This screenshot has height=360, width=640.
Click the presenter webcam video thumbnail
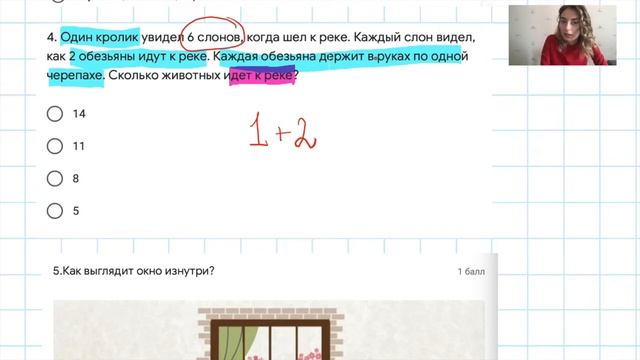(562, 35)
